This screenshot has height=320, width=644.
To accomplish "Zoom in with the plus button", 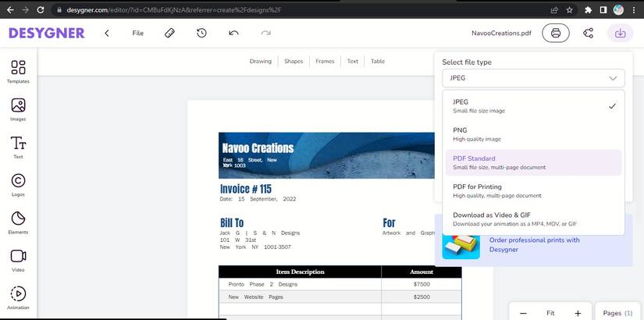I will coord(578,313).
